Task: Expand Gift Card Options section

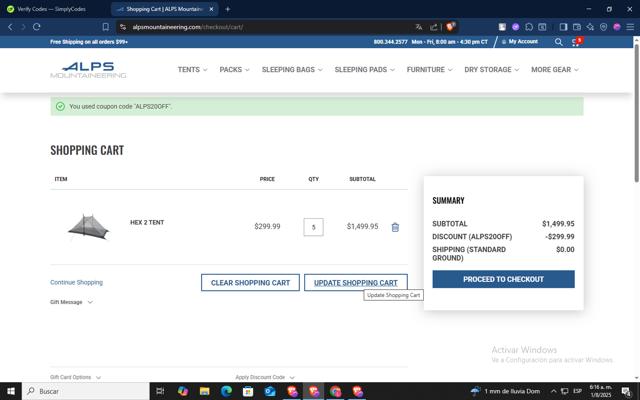Action: tap(76, 377)
